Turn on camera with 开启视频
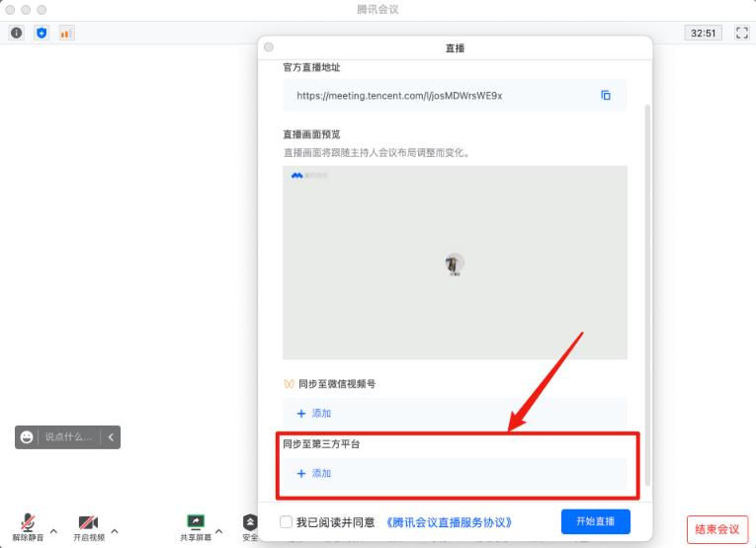Screen dimensions: 756x548 [x=89, y=527]
